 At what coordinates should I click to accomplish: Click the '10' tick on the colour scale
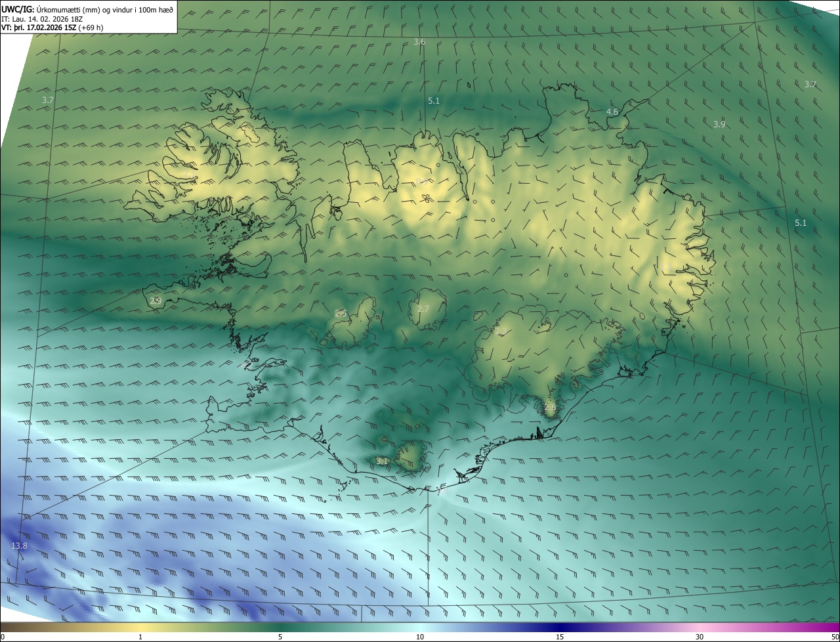pyautogui.click(x=420, y=637)
